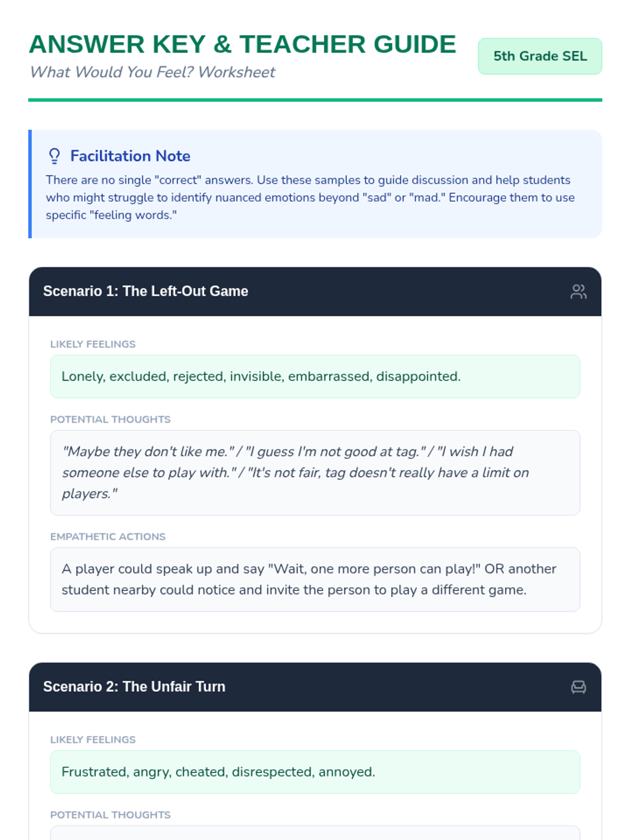
Task: Open the Scenario 1: The Left-Out Game header
Action: click(x=145, y=291)
